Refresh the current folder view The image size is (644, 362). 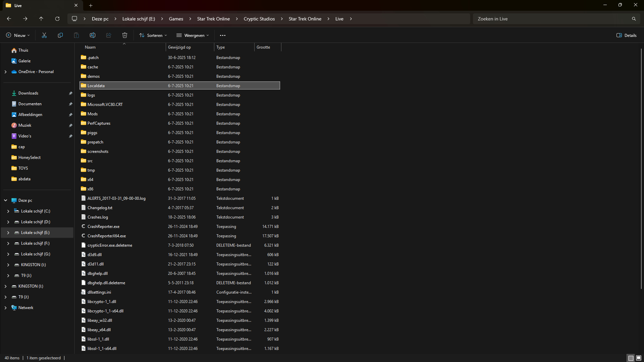click(57, 19)
